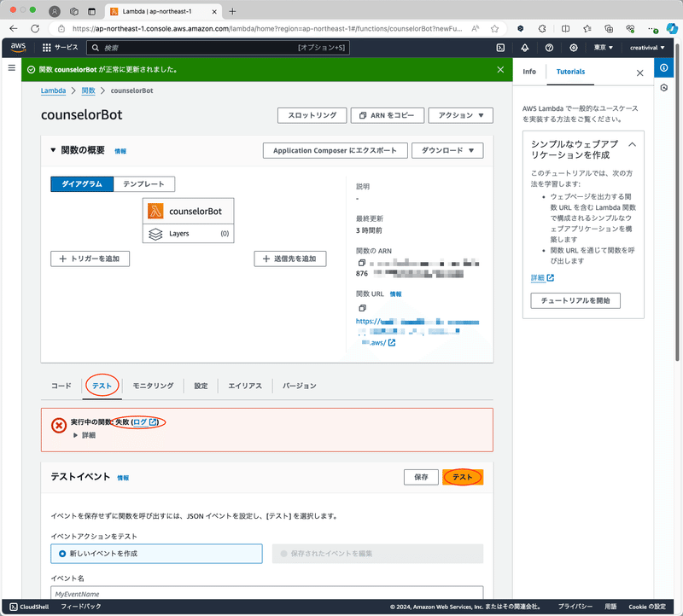
Task: Select the new event radio option
Action: tap(156, 554)
